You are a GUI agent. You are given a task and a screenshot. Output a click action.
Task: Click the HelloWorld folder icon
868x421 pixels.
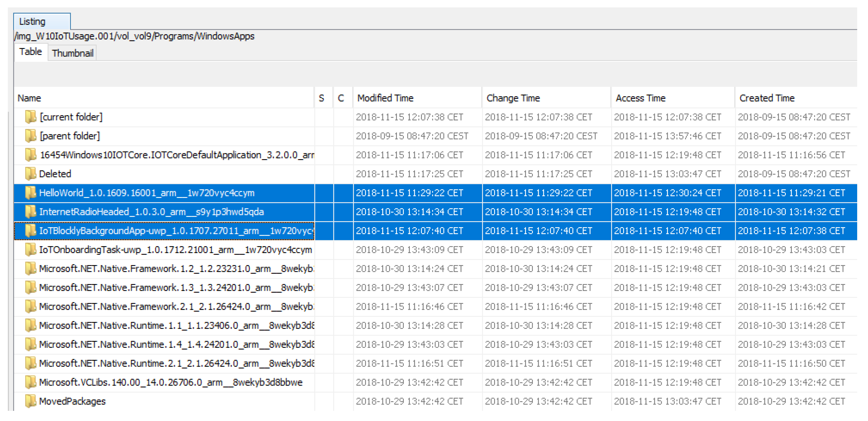pyautogui.click(x=30, y=193)
